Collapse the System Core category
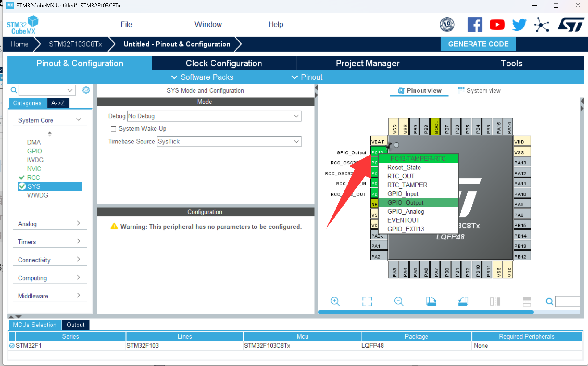Image resolution: width=588 pixels, height=366 pixels. pos(79,119)
